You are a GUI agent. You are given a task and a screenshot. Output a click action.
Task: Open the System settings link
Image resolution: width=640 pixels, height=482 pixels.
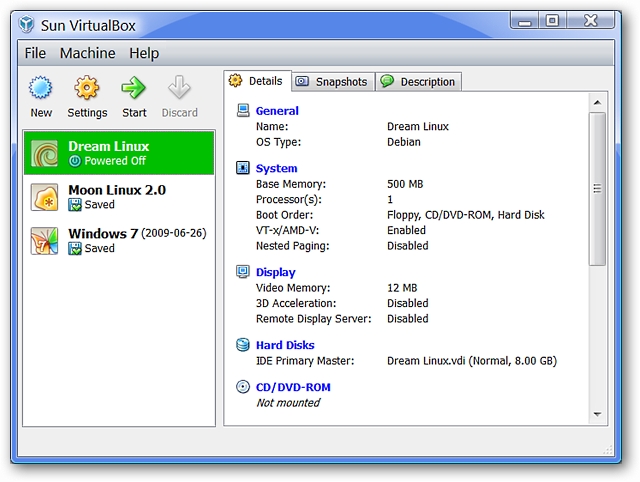coord(276,168)
